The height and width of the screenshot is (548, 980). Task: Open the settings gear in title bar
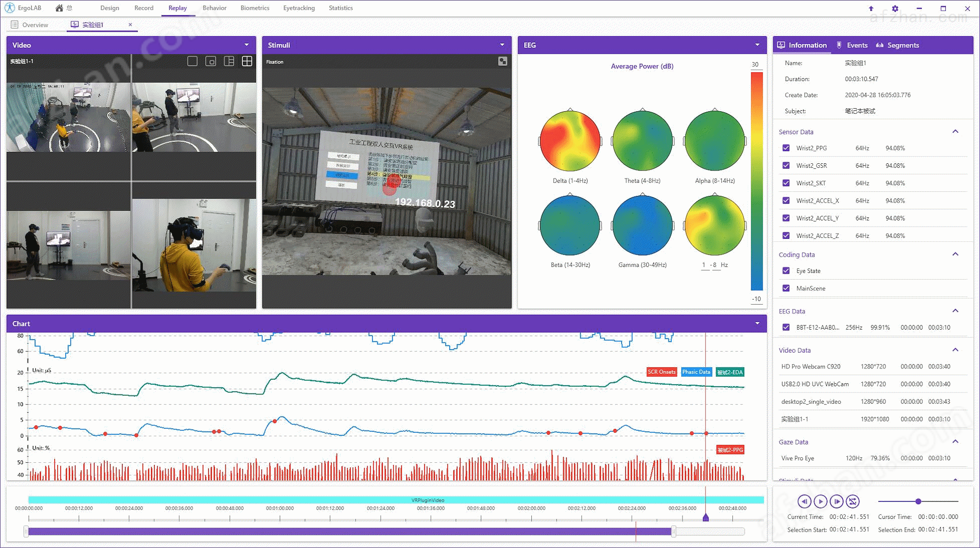click(x=895, y=9)
